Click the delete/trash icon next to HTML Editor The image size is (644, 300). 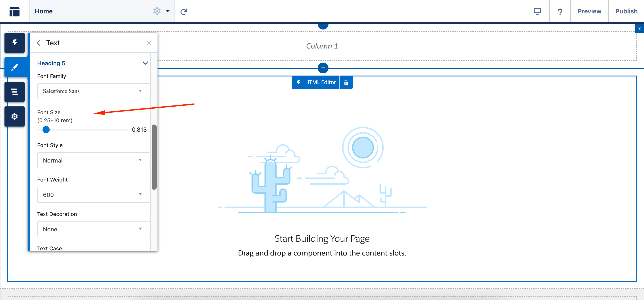tap(346, 82)
